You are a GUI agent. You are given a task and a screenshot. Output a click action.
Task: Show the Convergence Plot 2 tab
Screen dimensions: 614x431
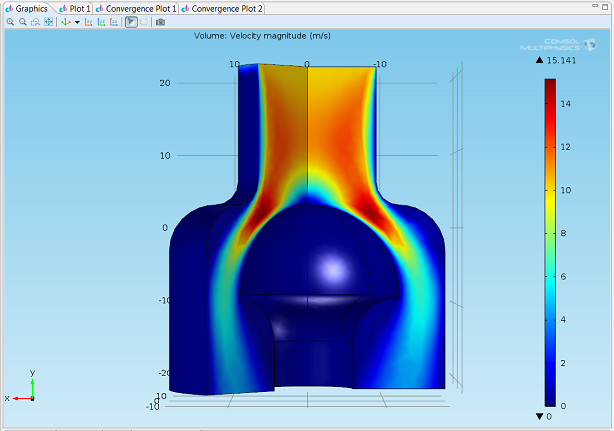tap(222, 8)
